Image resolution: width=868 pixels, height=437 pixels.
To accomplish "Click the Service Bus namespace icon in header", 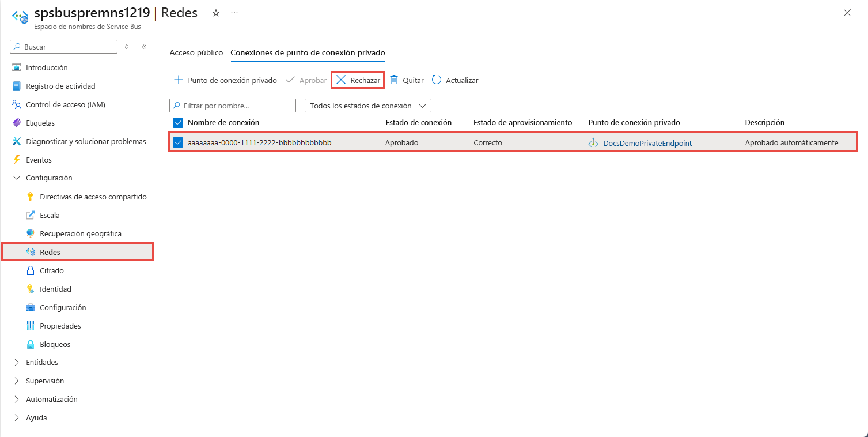I will coord(20,16).
